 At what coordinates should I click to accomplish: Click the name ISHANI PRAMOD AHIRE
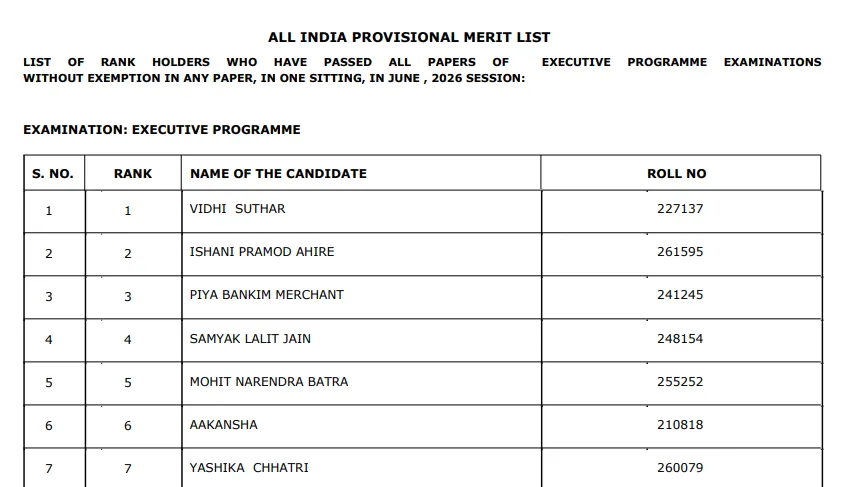[262, 252]
